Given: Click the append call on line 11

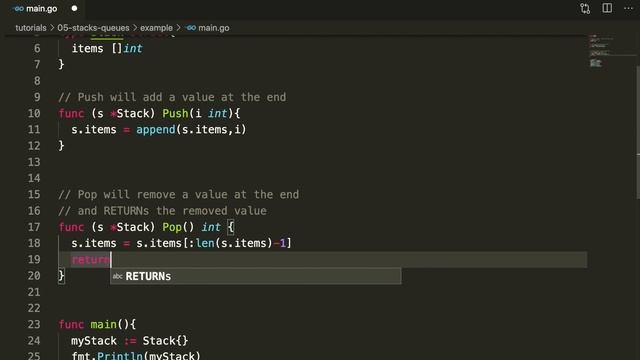Looking at the screenshot, I should [156, 130].
